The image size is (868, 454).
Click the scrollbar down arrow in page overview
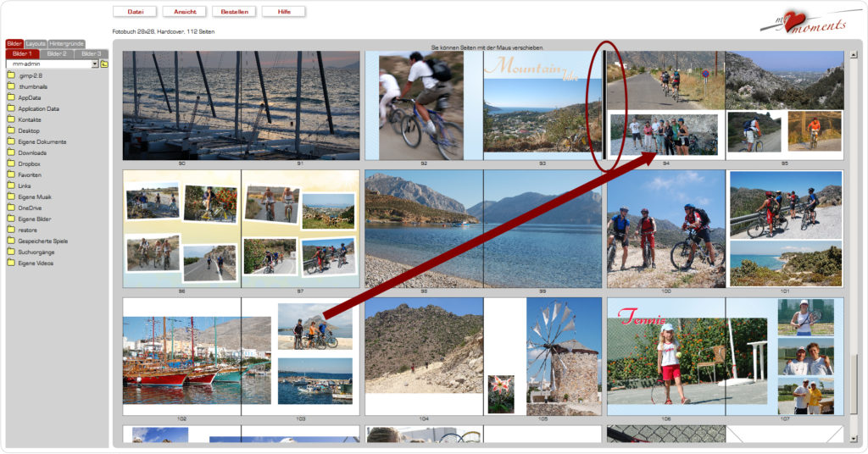(854, 438)
